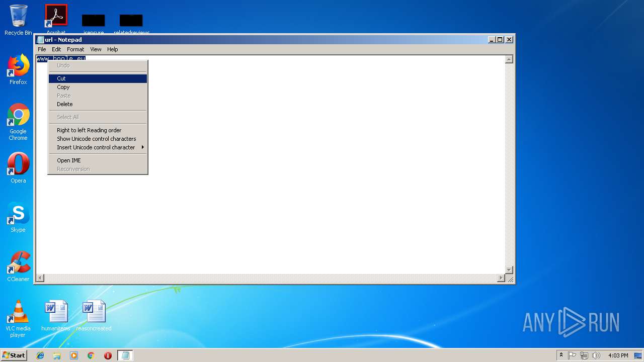644x362 pixels.
Task: Open the Opera taskbar icon
Action: pyautogui.click(x=108, y=355)
